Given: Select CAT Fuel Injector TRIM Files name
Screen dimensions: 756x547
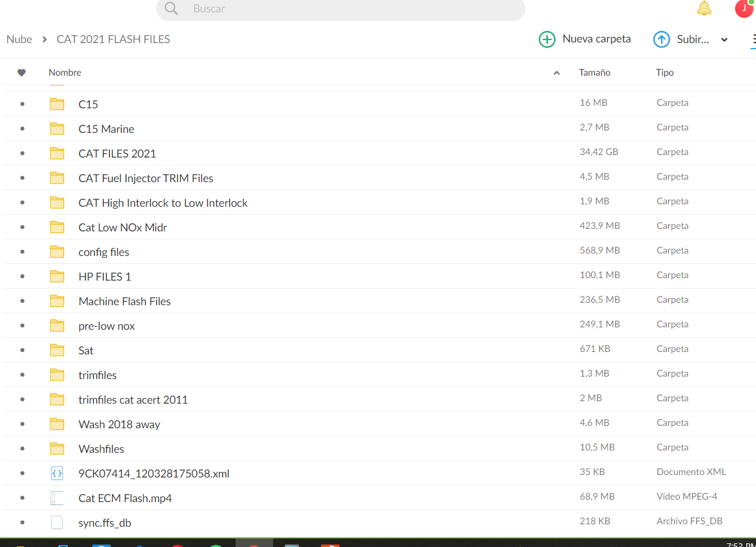Looking at the screenshot, I should point(146,178).
